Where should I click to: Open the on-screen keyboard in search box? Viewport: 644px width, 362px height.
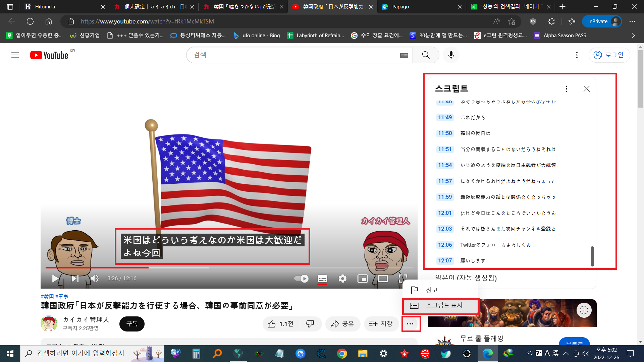click(404, 55)
